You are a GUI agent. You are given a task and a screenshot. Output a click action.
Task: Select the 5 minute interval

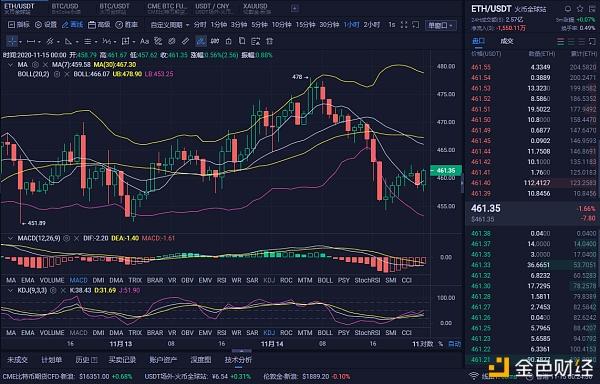coord(259,25)
